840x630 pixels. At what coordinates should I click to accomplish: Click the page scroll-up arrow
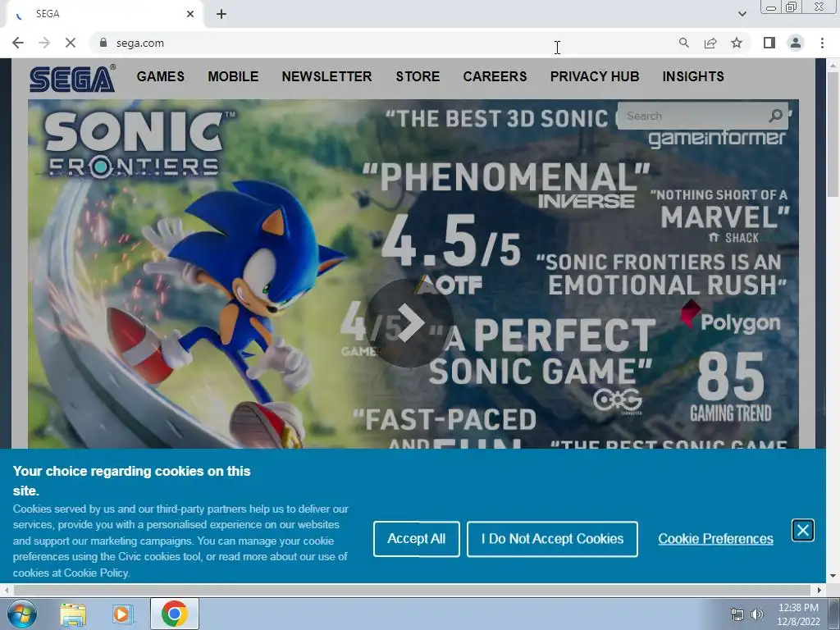pyautogui.click(x=833, y=65)
